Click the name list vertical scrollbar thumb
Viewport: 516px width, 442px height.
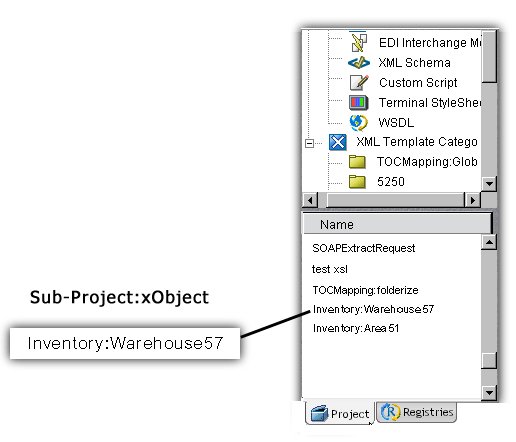coord(489,360)
